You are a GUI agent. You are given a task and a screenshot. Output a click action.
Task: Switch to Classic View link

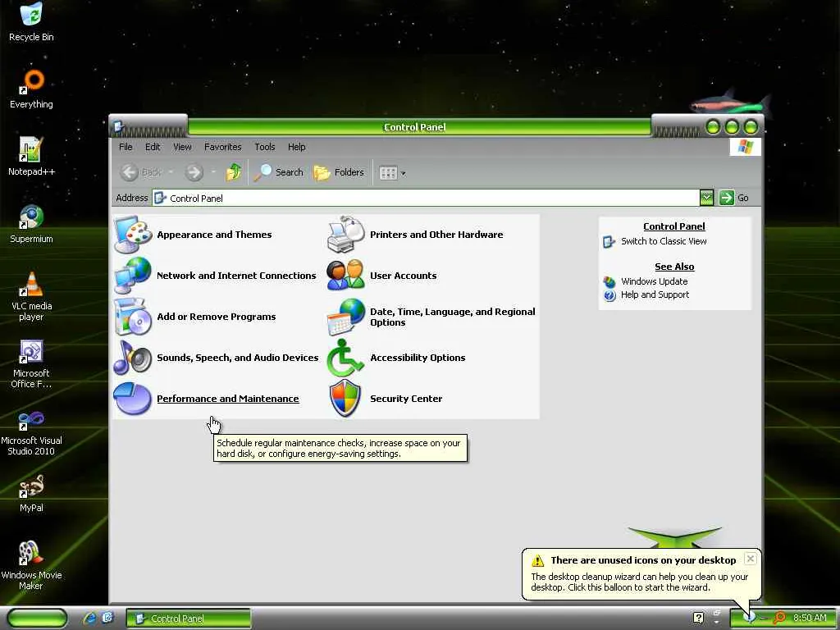coord(664,241)
